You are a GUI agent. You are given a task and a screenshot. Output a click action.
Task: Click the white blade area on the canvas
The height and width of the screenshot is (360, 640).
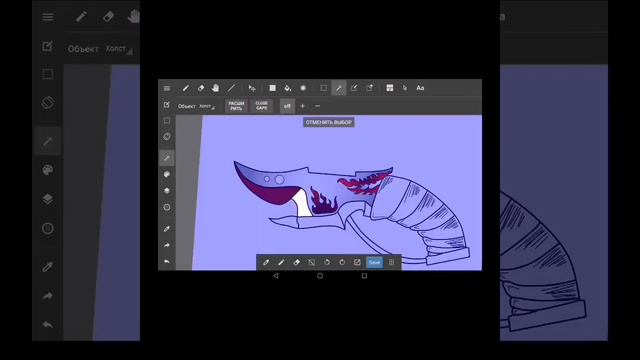tap(302, 204)
